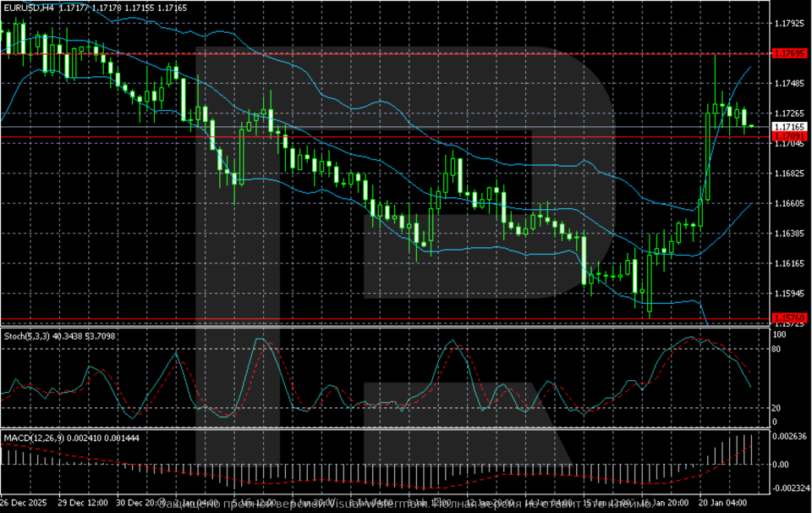The image size is (812, 513).
Task: Click the Stochastic 20 level label
Action: [x=780, y=408]
